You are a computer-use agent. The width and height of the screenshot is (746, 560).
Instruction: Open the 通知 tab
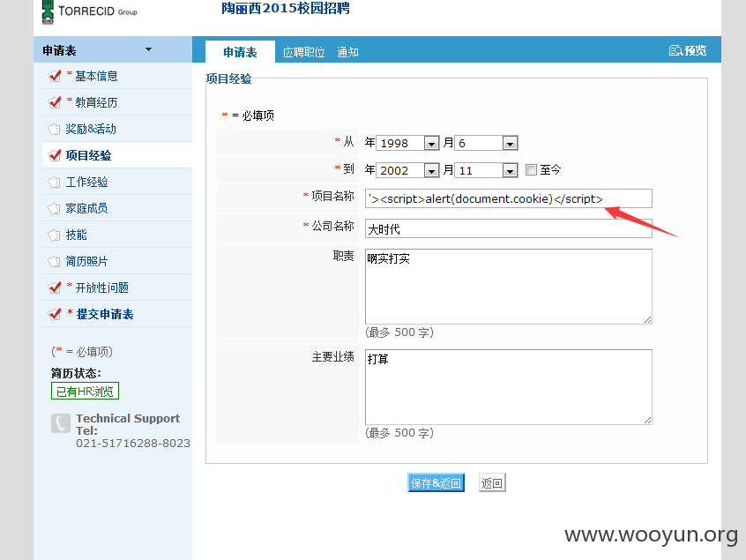tap(347, 52)
